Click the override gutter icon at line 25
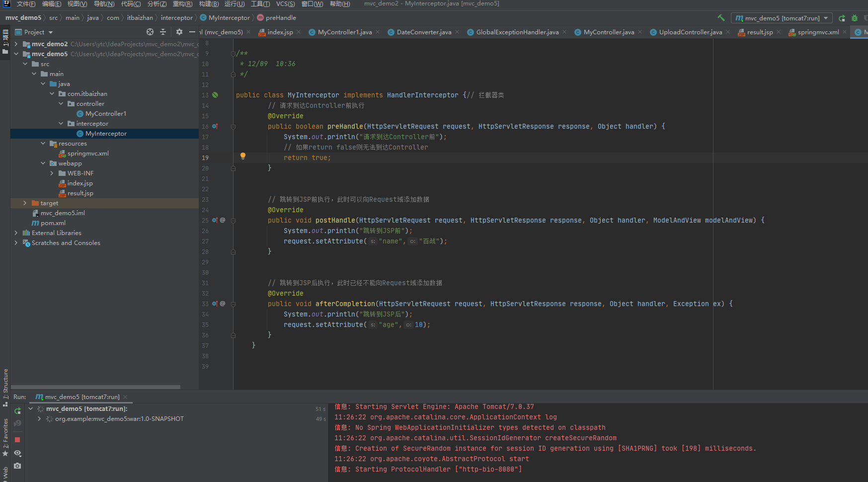Screen dimensions: 868x482 click(215, 220)
